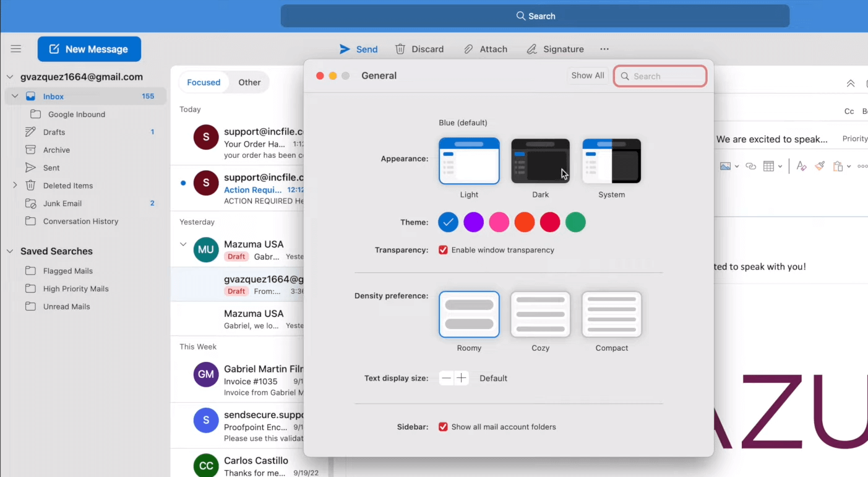The image size is (868, 477).
Task: Uncheck Show all mail account folders
Action: click(443, 427)
